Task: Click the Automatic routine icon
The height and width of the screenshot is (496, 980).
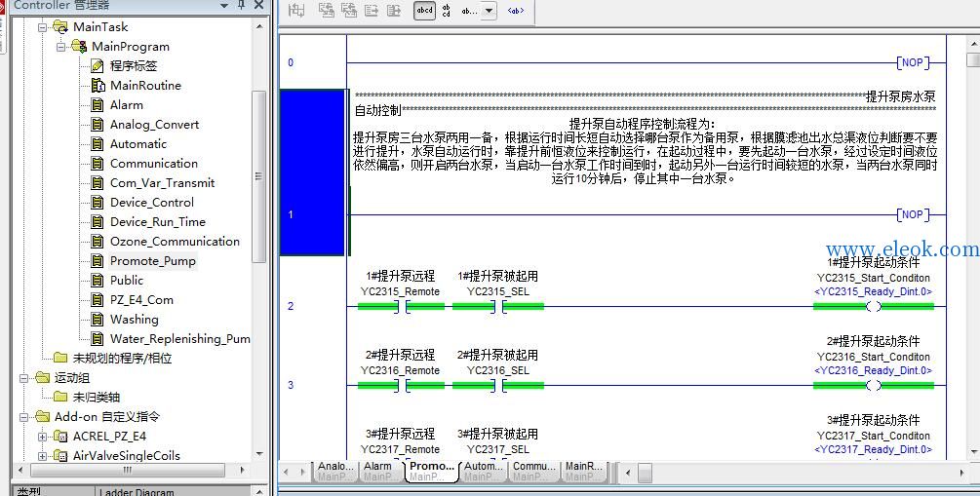Action: click(x=98, y=143)
